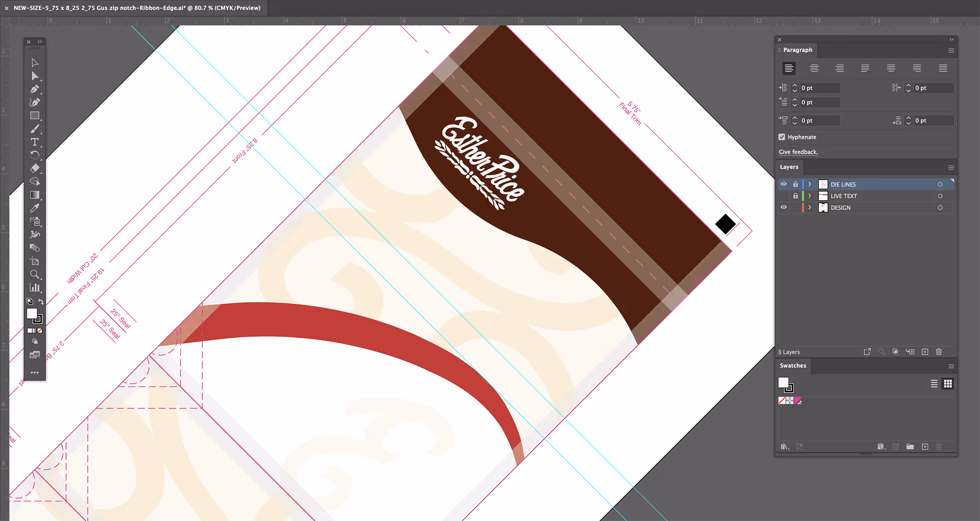This screenshot has width=980, height=521.
Task: Open the Paragraph panel menu
Action: pyautogui.click(x=951, y=50)
